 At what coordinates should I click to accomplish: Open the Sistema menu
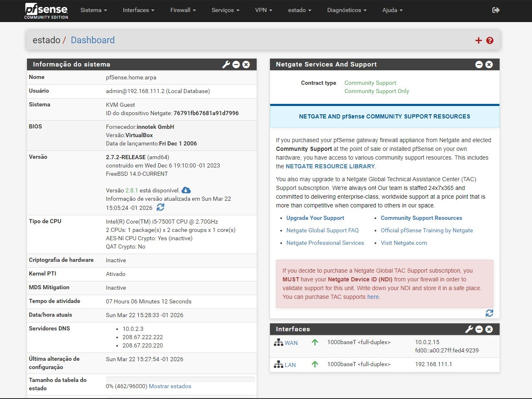pos(93,10)
